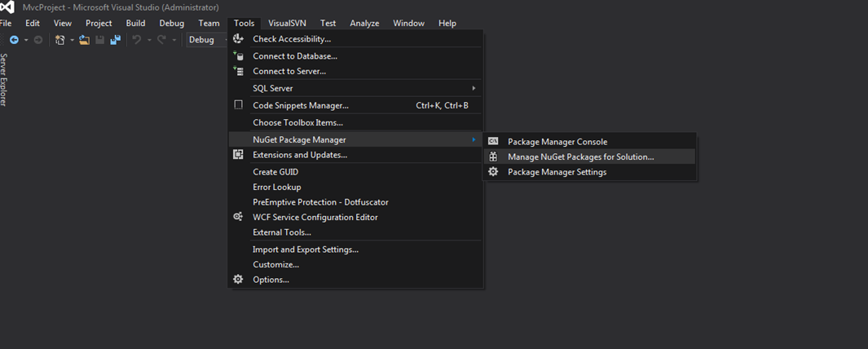Viewport: 868px width, 349px height.
Task: Click the WCF Service Configuration Editor icon
Action: [x=238, y=217]
